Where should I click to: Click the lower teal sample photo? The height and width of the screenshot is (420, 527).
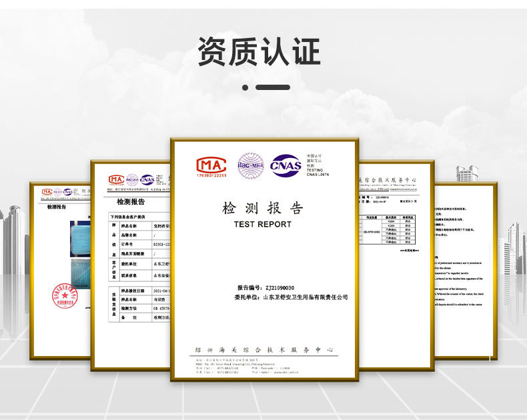click(81, 273)
